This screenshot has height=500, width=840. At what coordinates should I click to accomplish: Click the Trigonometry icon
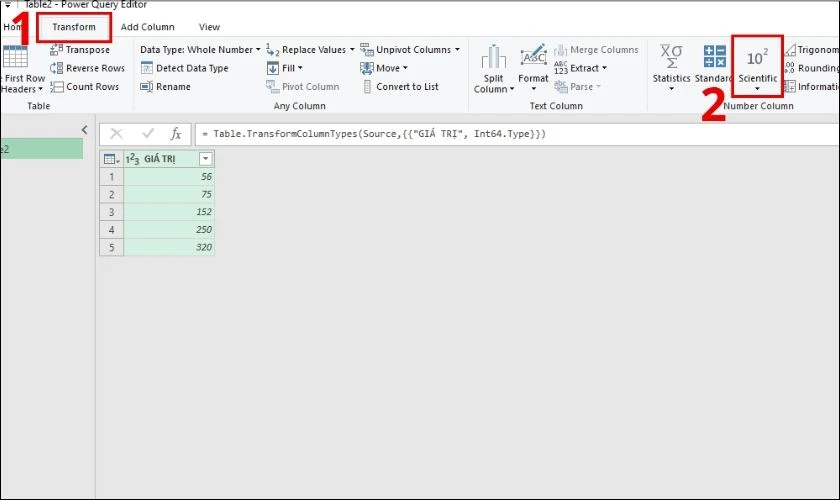pos(790,50)
